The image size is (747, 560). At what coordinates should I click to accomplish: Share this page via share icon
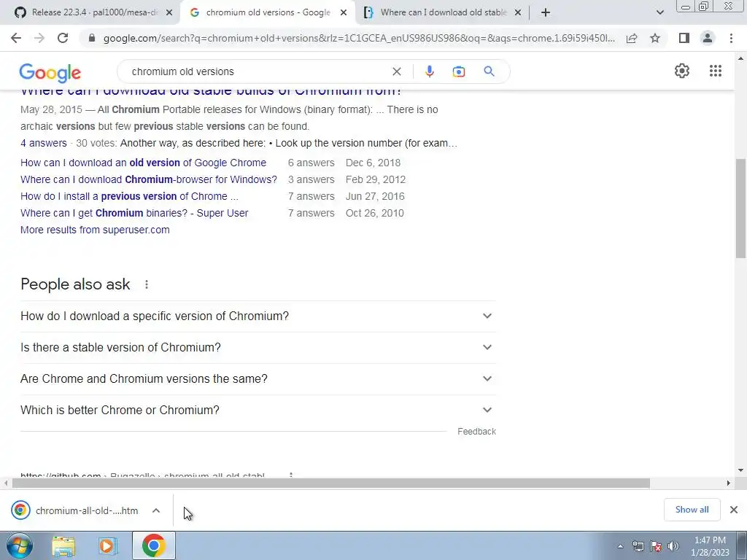click(632, 38)
